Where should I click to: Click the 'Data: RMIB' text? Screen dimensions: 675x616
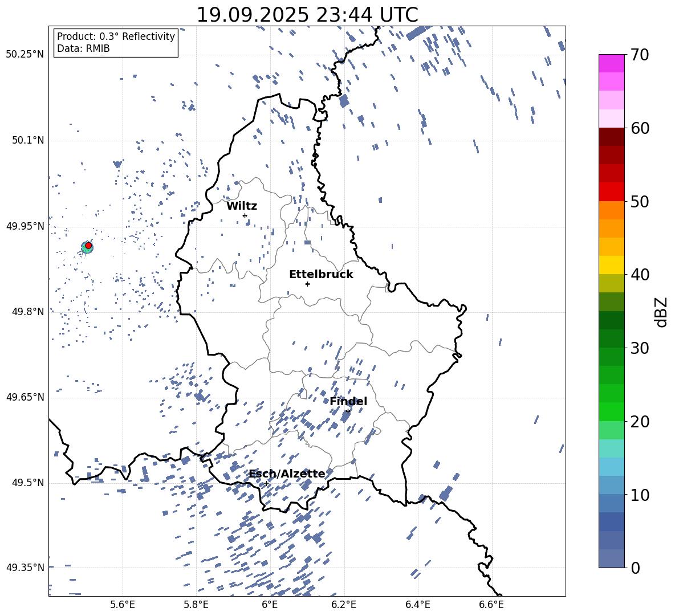(x=83, y=48)
